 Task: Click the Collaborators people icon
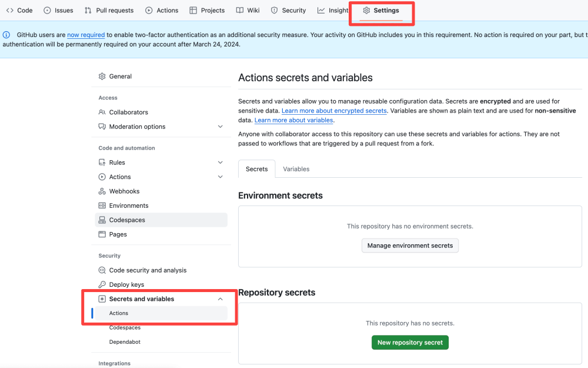(102, 112)
